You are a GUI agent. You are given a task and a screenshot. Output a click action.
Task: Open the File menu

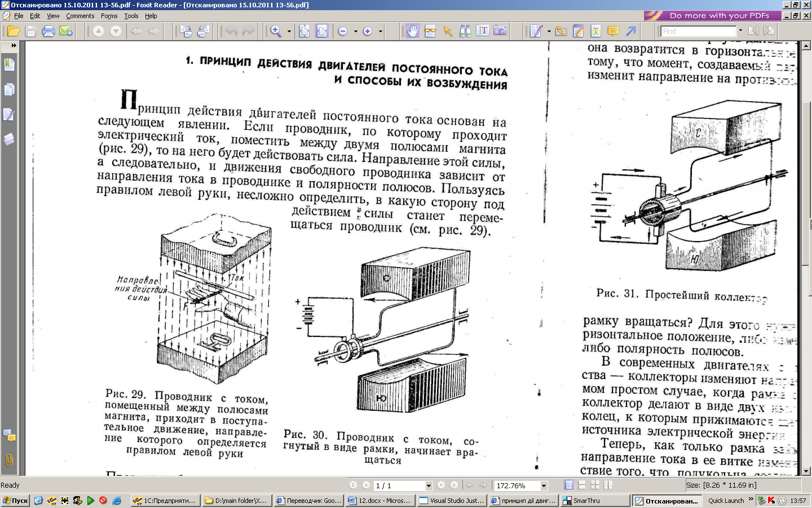(x=19, y=16)
